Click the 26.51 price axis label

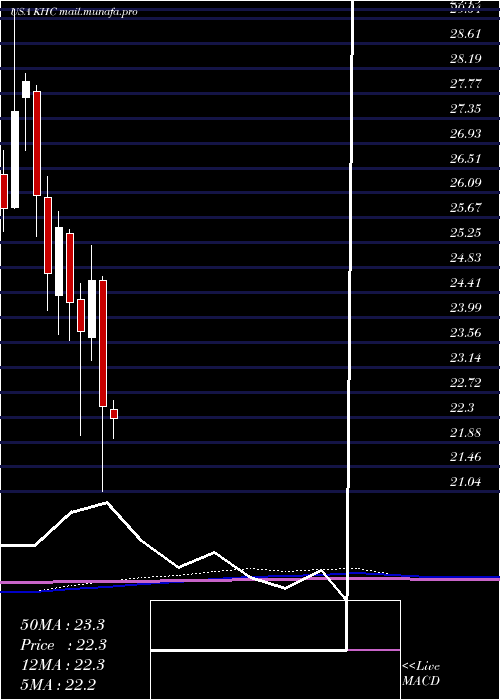(465, 158)
